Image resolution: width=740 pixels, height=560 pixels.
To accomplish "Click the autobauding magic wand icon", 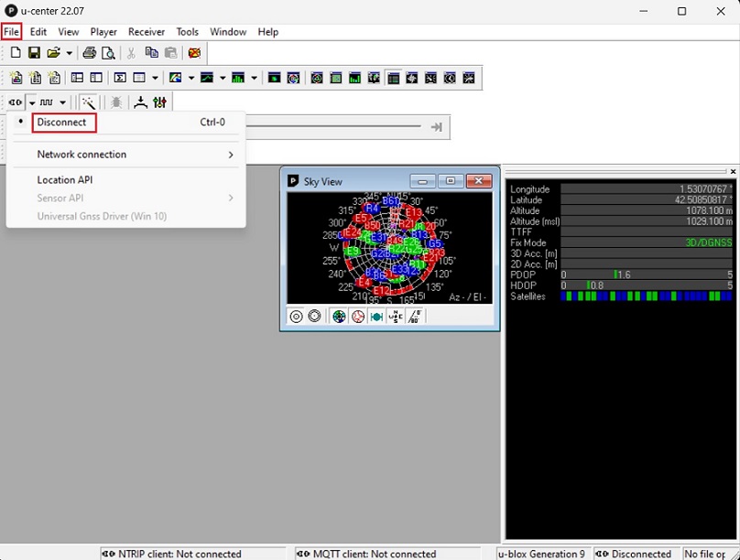I will click(89, 102).
